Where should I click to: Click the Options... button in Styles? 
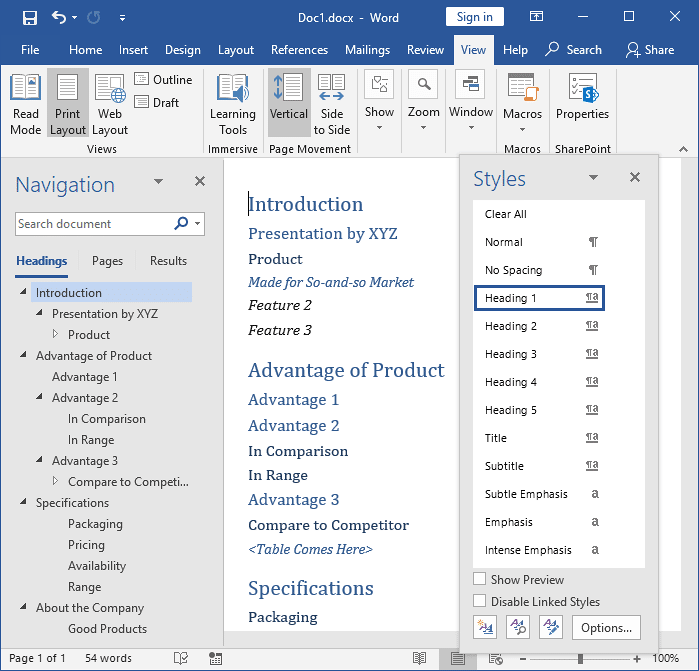coord(606,628)
